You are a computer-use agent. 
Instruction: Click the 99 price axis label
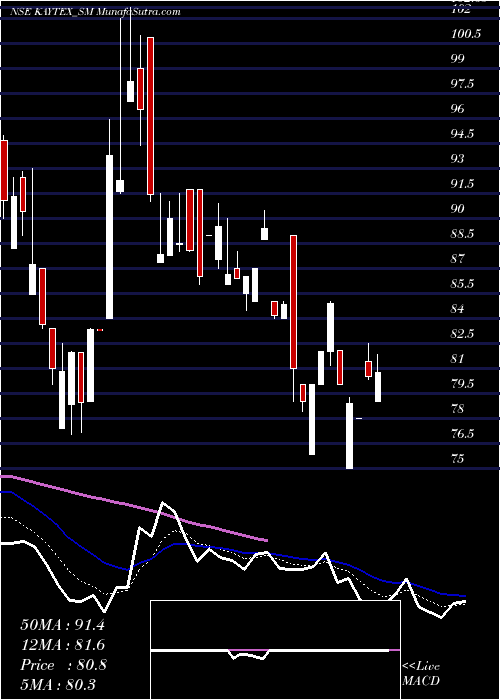458,59
